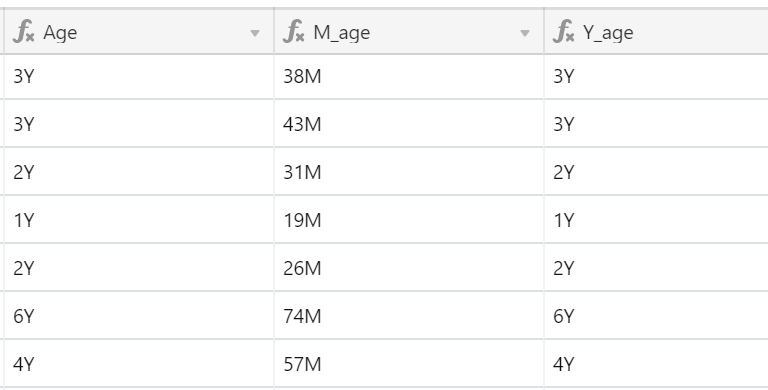Select the Age column header label
Image resolution: width=768 pixels, height=390 pixels.
(x=60, y=33)
